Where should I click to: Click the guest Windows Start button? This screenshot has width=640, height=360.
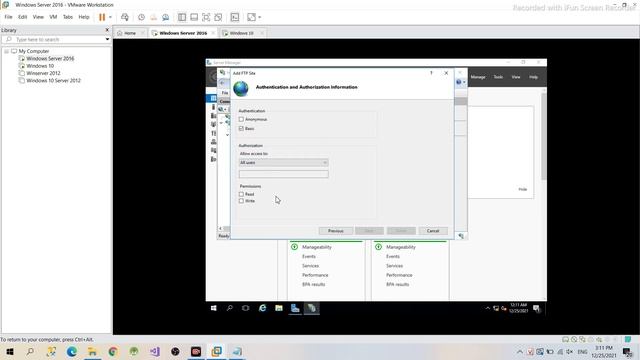213,308
